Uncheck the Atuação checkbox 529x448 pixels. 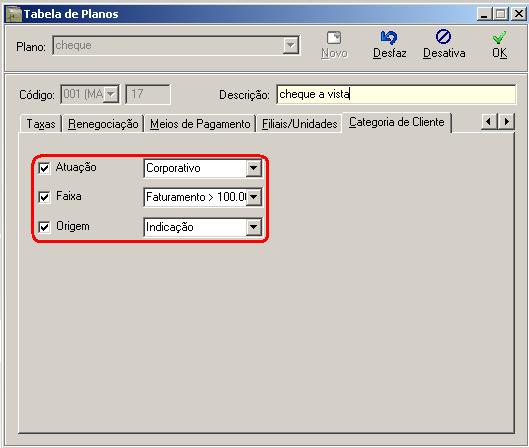(x=44, y=168)
